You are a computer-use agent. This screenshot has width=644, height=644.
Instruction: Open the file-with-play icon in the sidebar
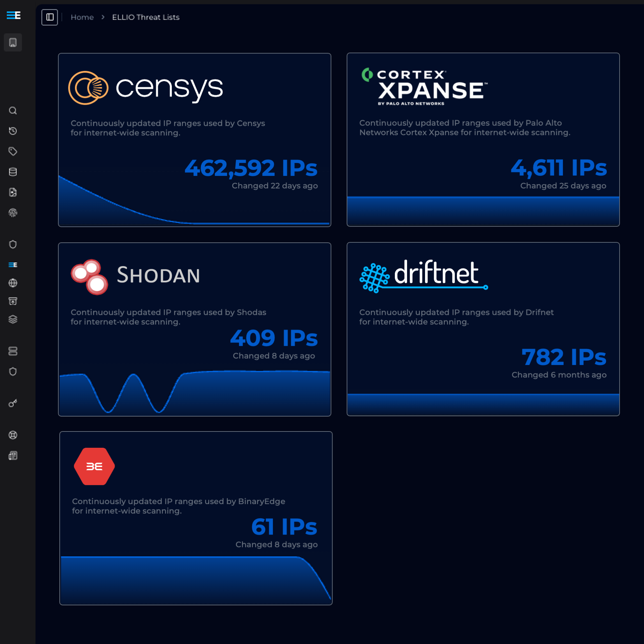[x=13, y=192]
